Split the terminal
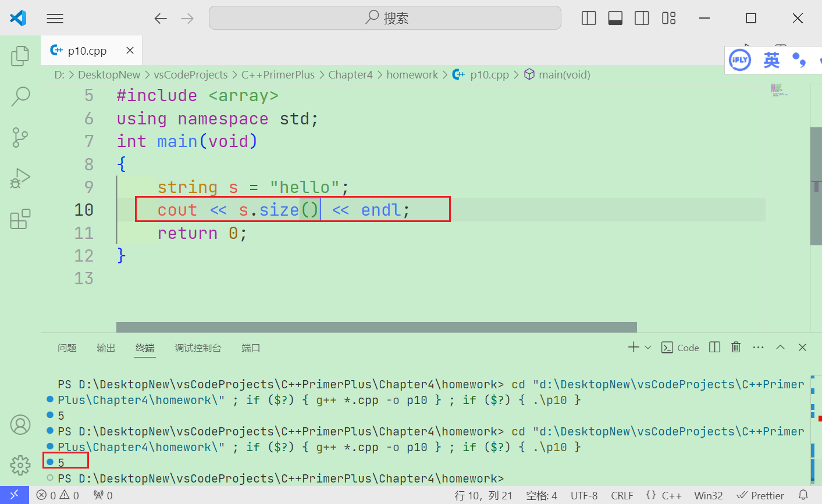822x504 pixels. [x=715, y=348]
